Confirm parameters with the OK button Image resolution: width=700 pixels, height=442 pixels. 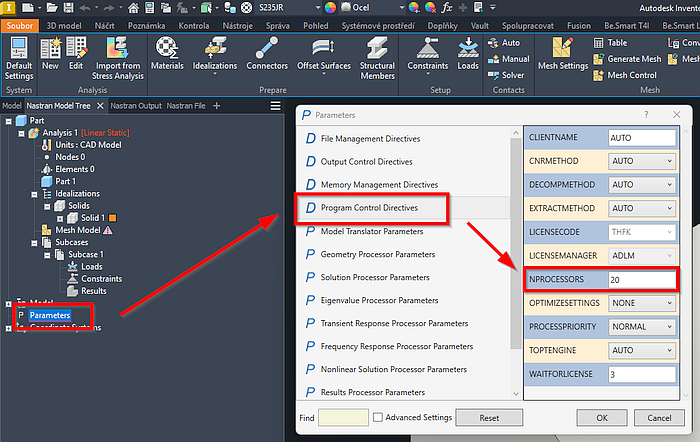pyautogui.click(x=601, y=417)
